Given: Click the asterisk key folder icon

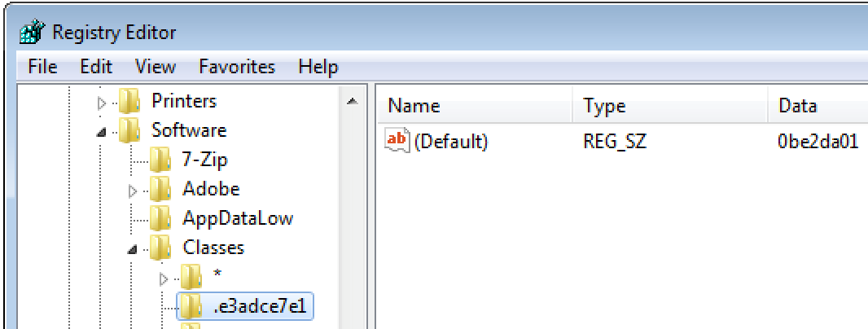Looking at the screenshot, I should (x=192, y=276).
